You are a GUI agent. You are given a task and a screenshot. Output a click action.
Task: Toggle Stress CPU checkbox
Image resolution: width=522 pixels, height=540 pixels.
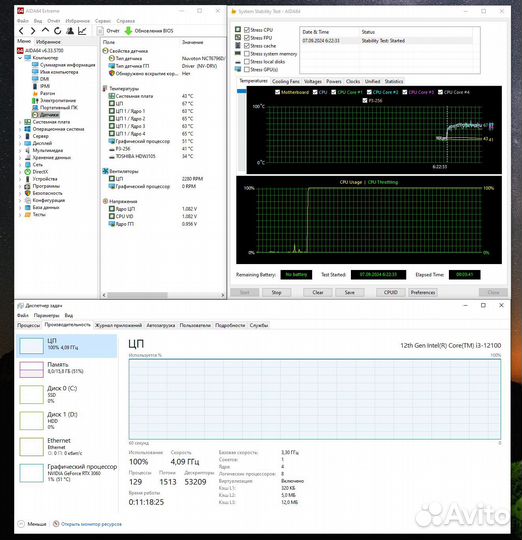click(247, 30)
